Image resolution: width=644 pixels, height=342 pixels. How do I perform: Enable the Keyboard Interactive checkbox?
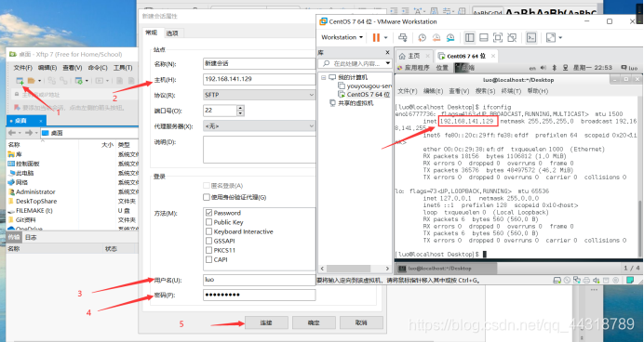click(208, 231)
